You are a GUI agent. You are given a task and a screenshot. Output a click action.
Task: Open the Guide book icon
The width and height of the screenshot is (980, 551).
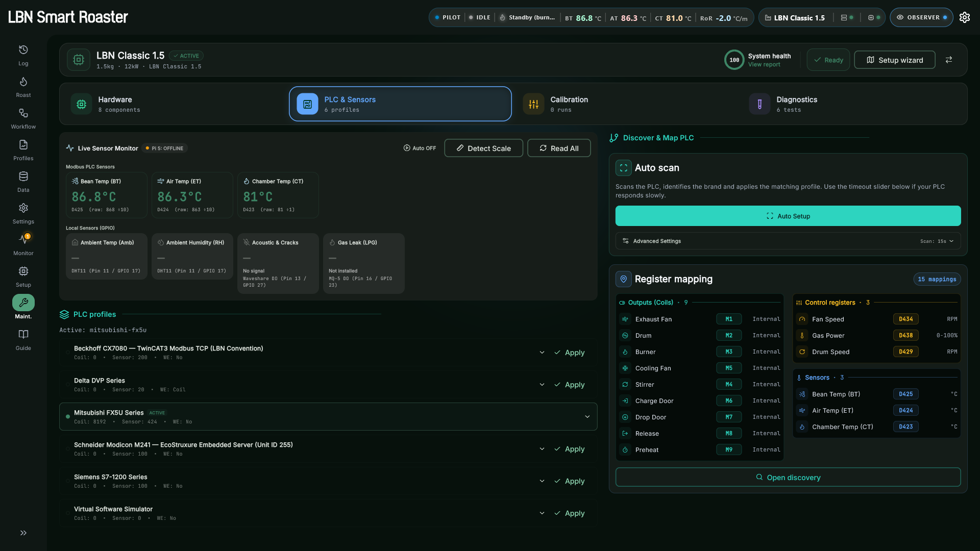point(23,335)
